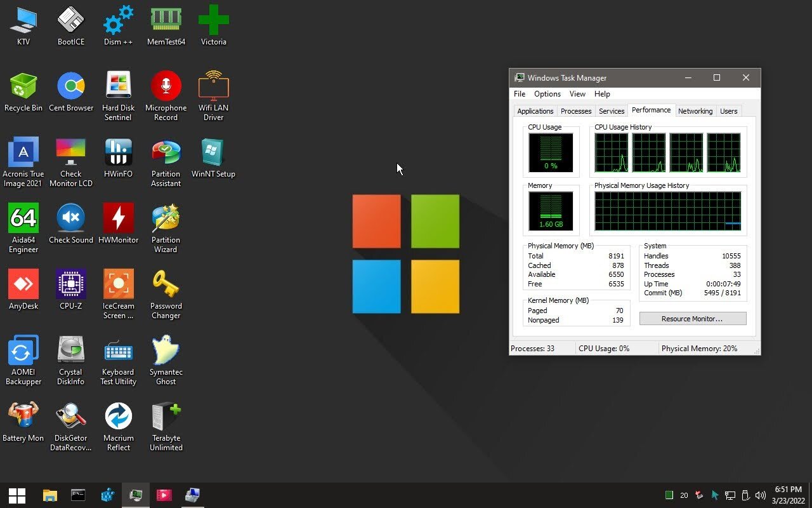Open the KTV desktop icon
The image size is (812, 508).
pos(23,26)
